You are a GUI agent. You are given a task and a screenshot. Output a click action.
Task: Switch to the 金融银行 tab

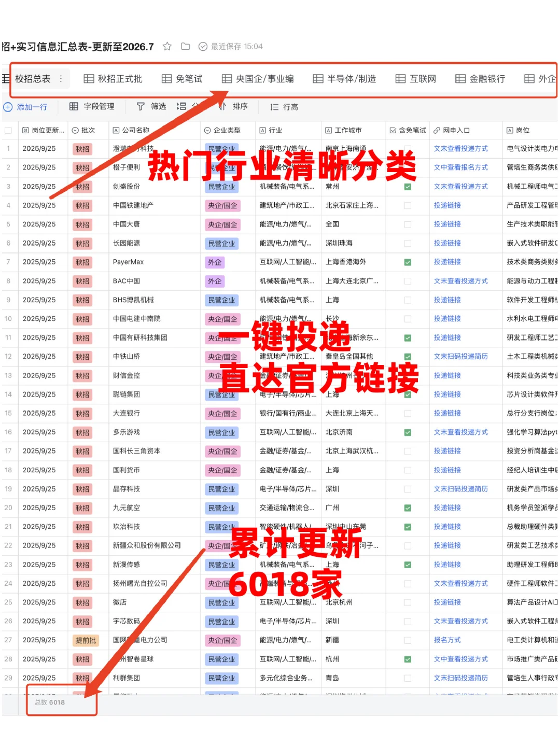480,79
